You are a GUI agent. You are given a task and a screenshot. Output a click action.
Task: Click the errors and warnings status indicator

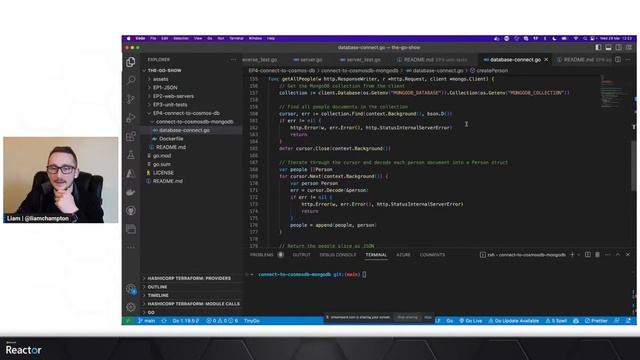point(222,321)
